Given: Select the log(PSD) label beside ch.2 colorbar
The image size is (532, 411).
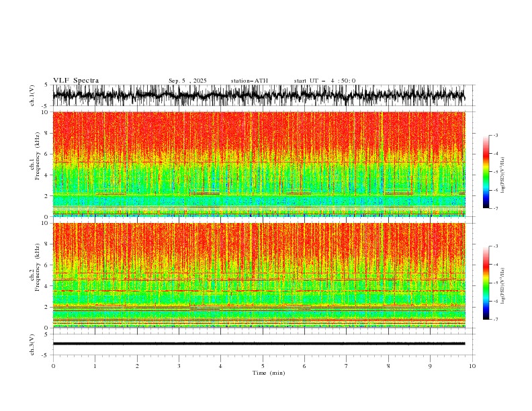Looking at the screenshot, I should point(502,286).
